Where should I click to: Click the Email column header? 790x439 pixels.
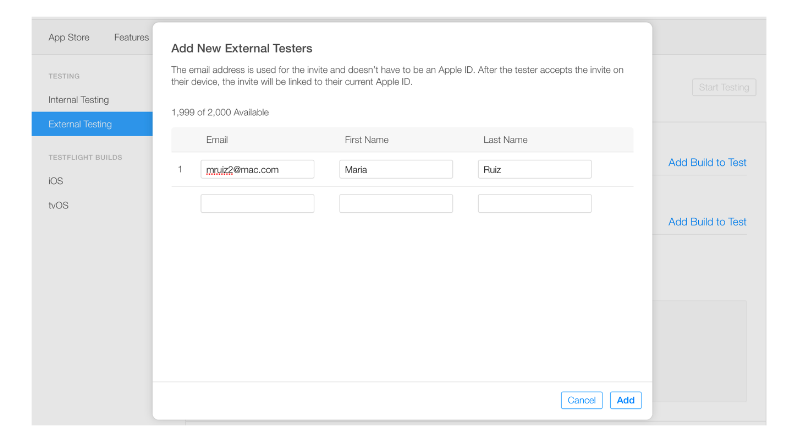tap(217, 140)
